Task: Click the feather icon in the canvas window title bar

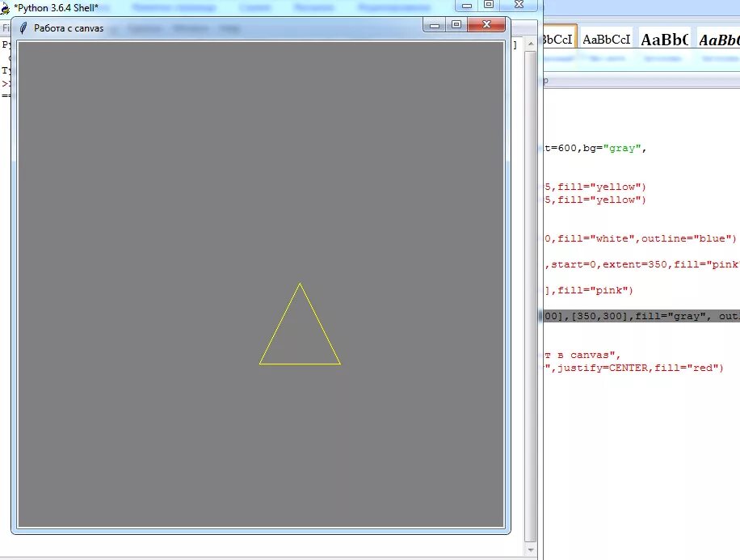Action: pos(23,27)
